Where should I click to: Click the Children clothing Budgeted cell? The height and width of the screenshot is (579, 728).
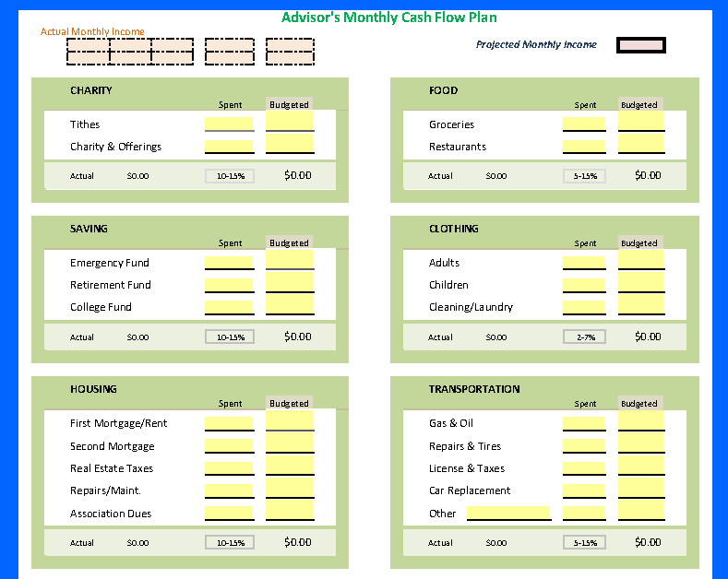pos(641,282)
